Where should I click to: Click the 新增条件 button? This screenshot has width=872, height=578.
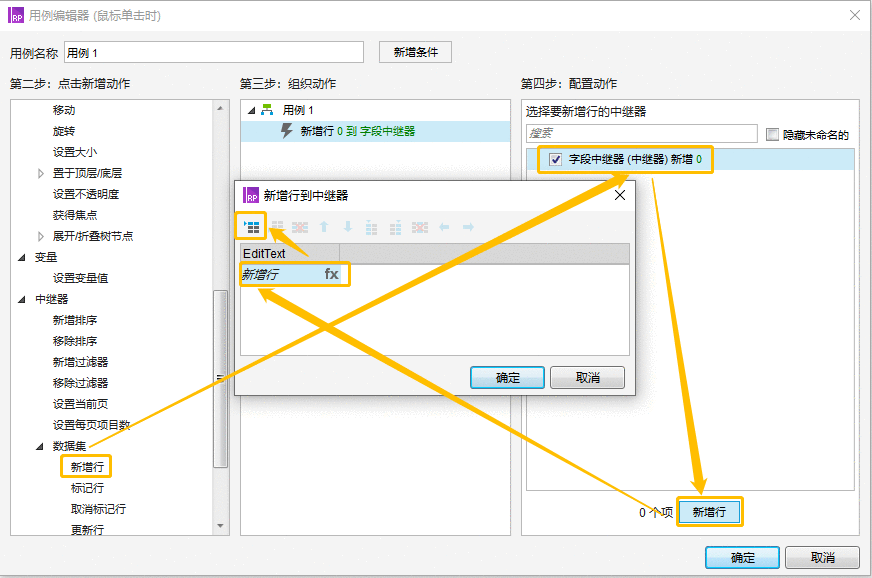click(415, 52)
